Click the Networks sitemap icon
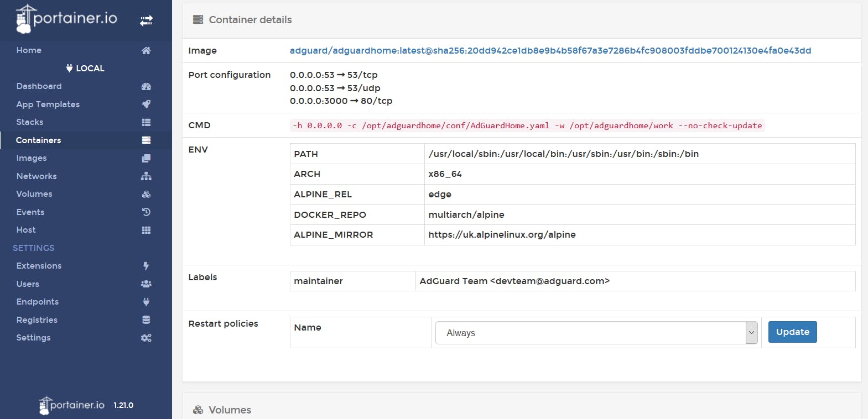Image resolution: width=868 pixels, height=419 pixels. [146, 176]
